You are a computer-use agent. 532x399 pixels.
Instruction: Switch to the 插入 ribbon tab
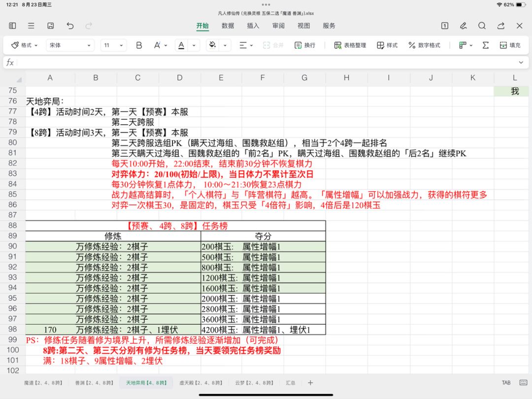pyautogui.click(x=253, y=26)
